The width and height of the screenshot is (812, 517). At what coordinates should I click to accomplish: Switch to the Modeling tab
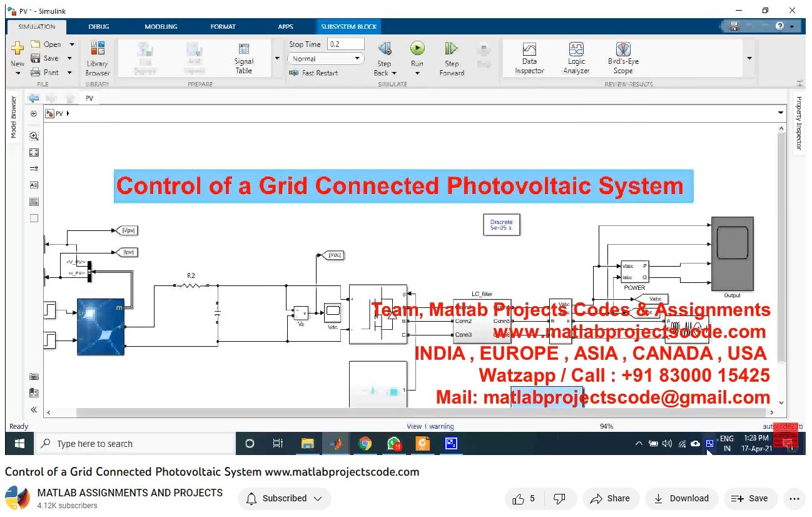161,27
